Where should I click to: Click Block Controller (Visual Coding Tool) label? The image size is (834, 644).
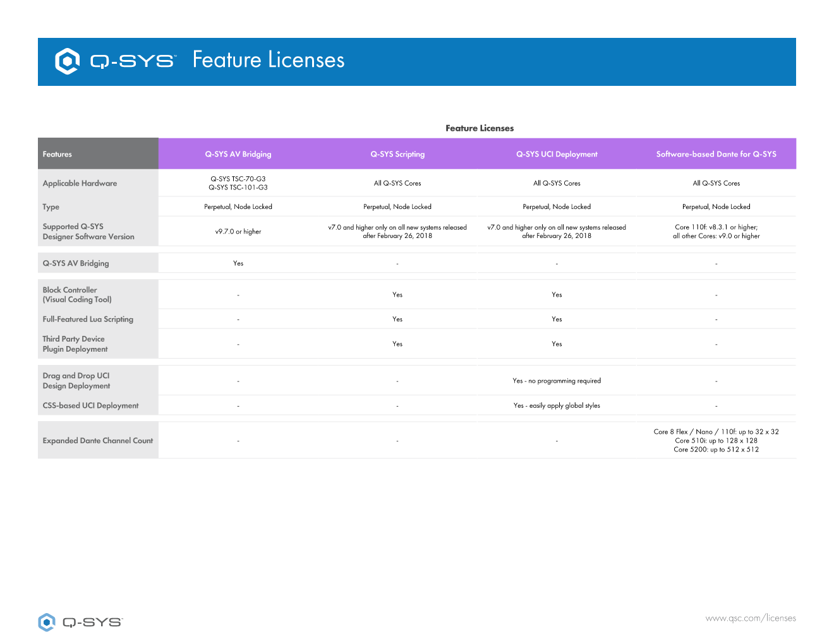[77, 295]
